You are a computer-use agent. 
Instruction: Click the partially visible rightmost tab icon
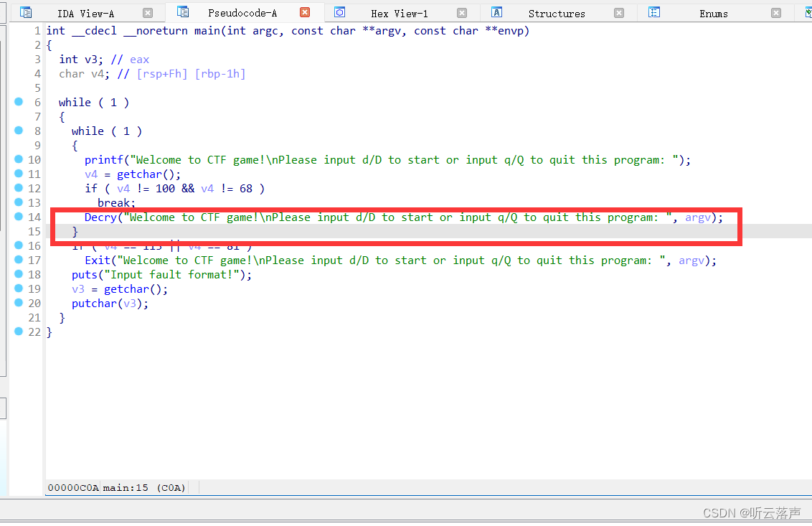(807, 12)
